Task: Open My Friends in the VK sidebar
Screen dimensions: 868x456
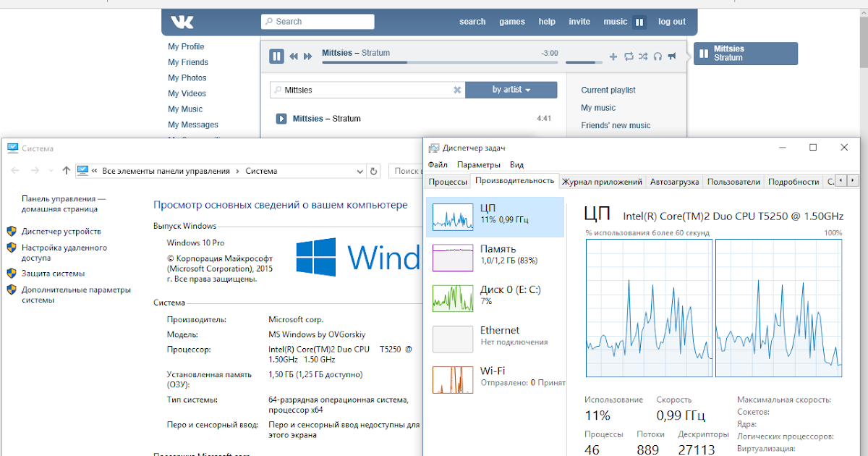Action: pos(188,62)
